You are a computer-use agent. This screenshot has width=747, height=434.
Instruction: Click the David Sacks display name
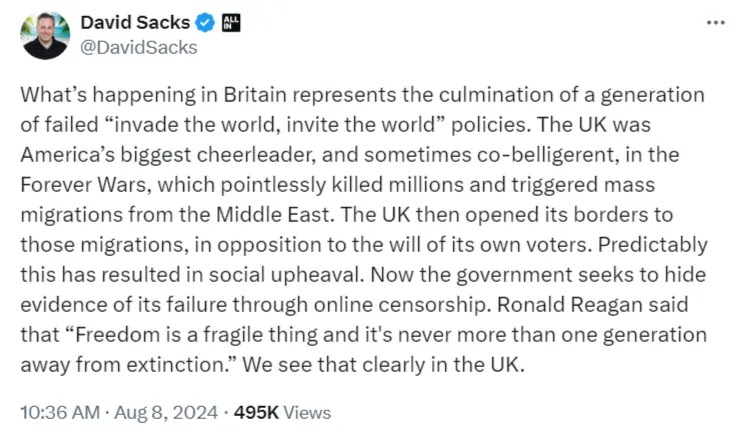[x=135, y=22]
